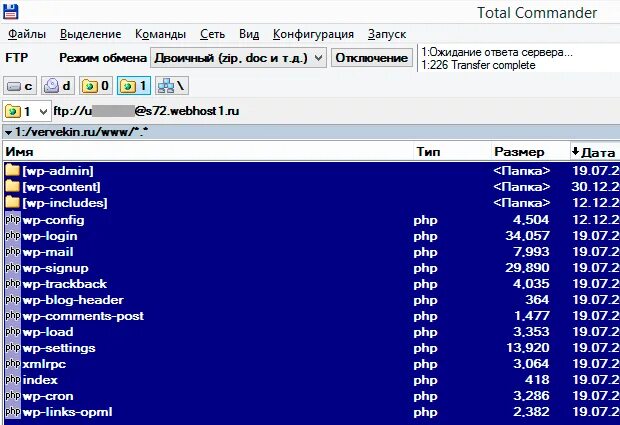The image size is (620, 425).
Task: Sort by the Дата column header
Action: (x=595, y=152)
